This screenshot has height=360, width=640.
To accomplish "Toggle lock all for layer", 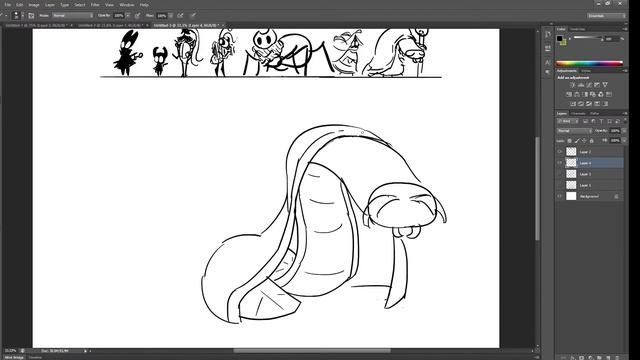I will pyautogui.click(x=592, y=140).
